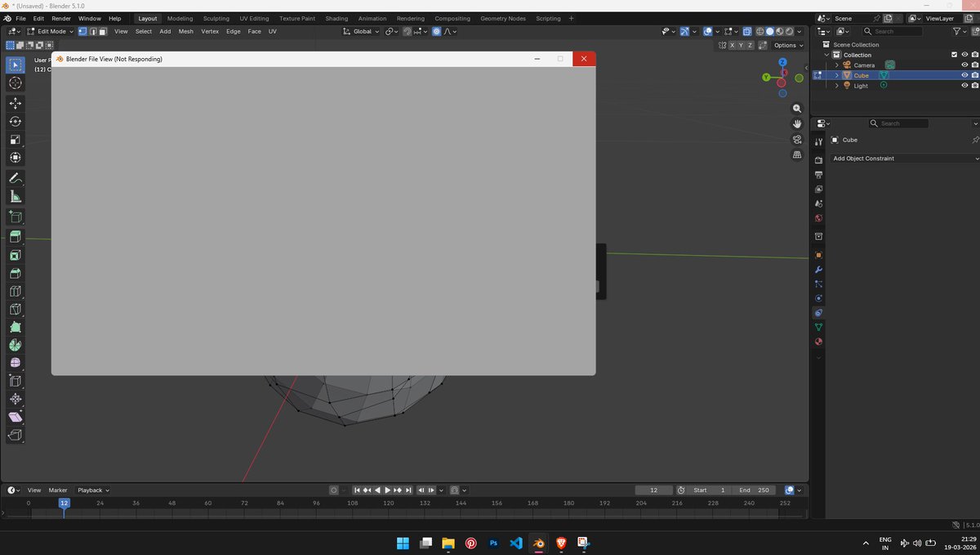Select the Transform tool
This screenshot has width=980, height=555.
16,157
